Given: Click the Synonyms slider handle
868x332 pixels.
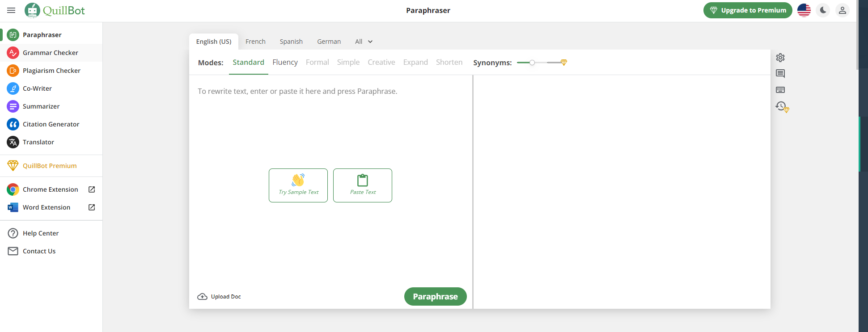Looking at the screenshot, I should [x=532, y=63].
